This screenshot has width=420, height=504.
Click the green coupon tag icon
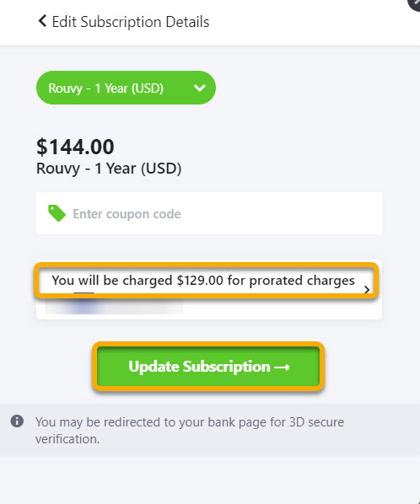(57, 213)
